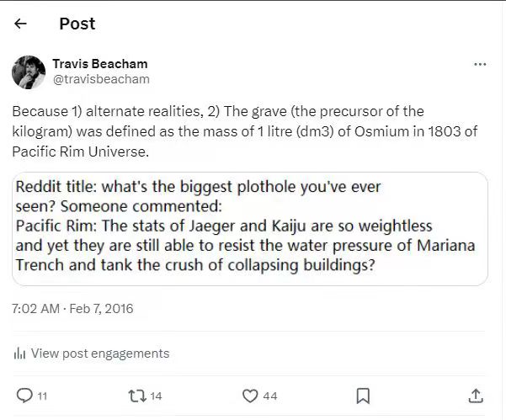The image size is (506, 420).
Task: Click the bar chart analytics icon
Action: 19,354
